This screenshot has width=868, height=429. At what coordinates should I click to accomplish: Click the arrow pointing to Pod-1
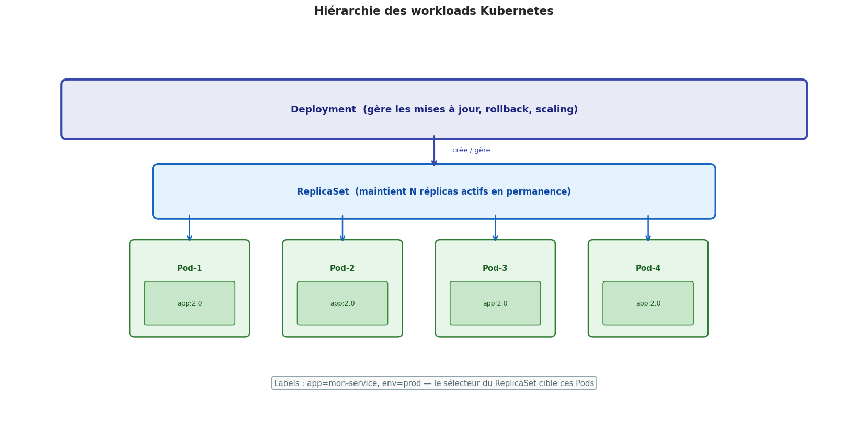(190, 229)
